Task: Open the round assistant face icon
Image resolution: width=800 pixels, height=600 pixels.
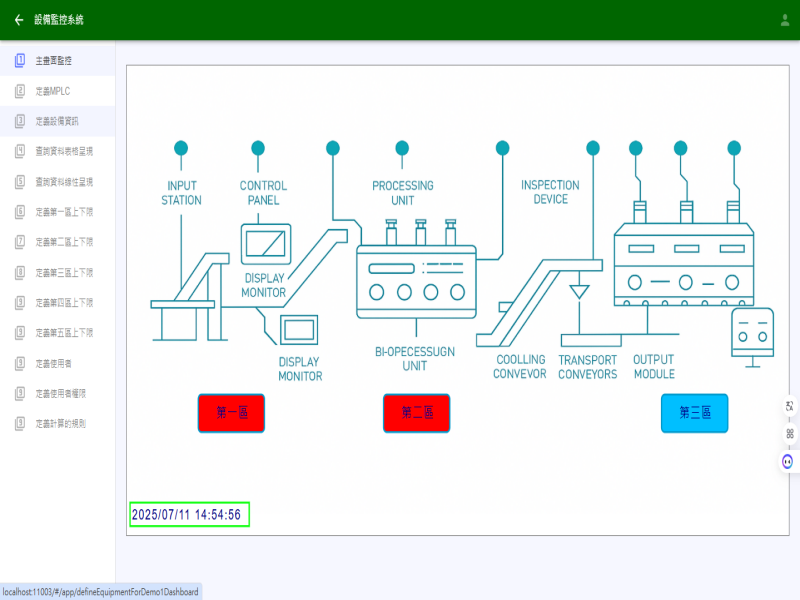Action: tap(788, 462)
